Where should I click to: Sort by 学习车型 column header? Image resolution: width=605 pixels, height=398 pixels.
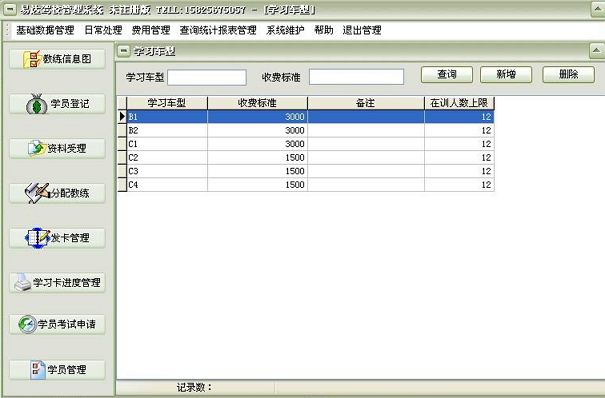pyautogui.click(x=167, y=103)
